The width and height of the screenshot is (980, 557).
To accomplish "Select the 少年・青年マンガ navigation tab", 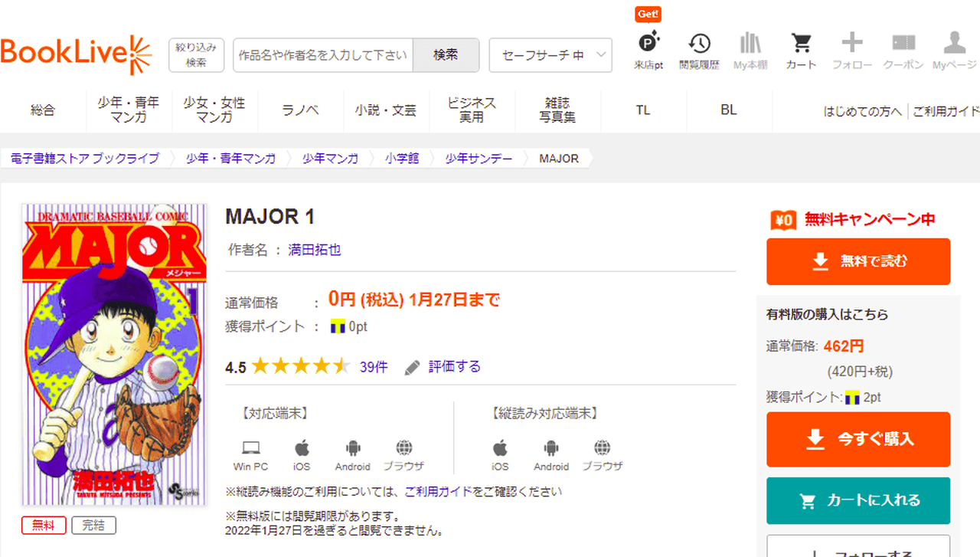I will pyautogui.click(x=129, y=110).
